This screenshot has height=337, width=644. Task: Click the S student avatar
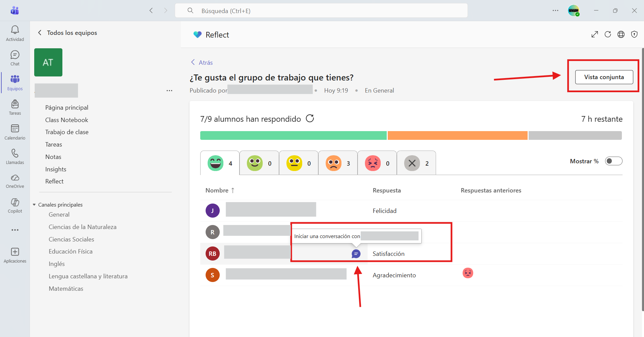click(x=212, y=275)
